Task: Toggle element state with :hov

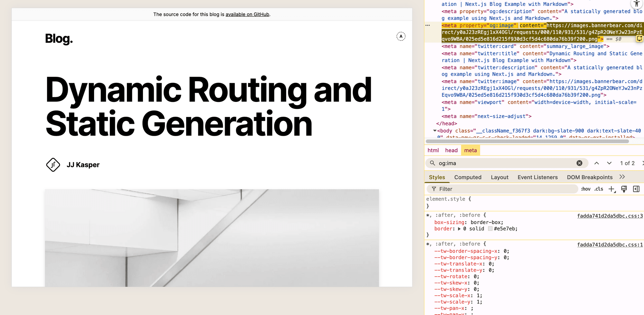Action: point(586,189)
